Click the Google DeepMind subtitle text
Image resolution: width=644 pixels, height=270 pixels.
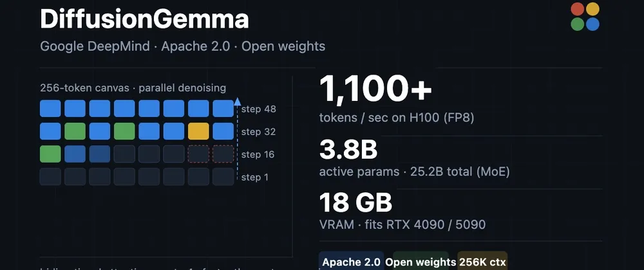pyautogui.click(x=95, y=46)
